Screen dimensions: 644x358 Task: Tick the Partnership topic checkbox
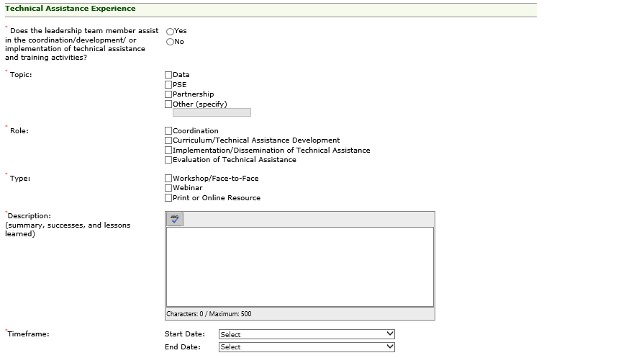168,94
